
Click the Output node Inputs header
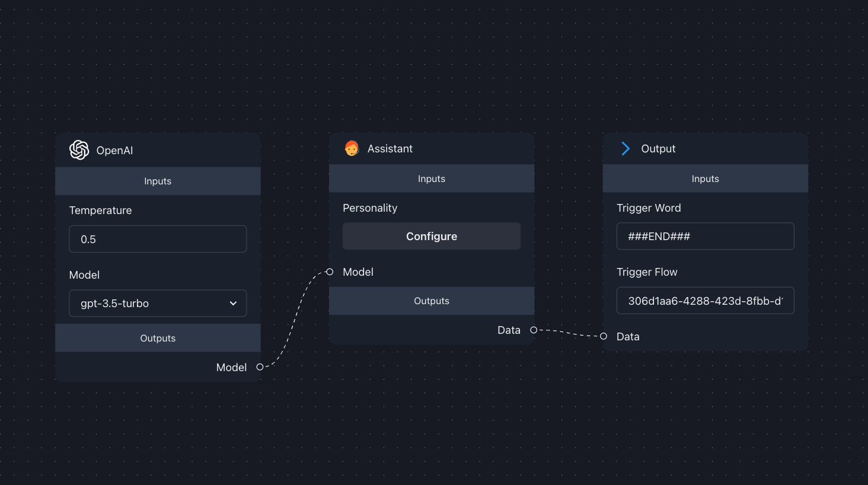point(705,178)
